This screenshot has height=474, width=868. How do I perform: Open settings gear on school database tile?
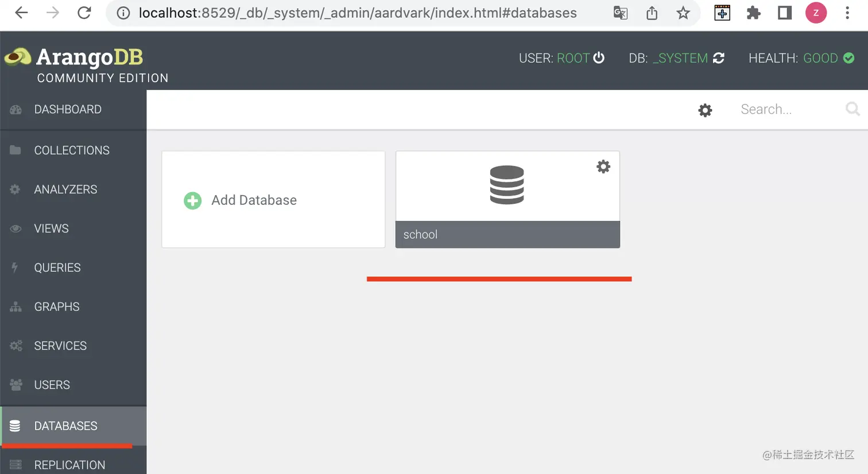coord(603,166)
